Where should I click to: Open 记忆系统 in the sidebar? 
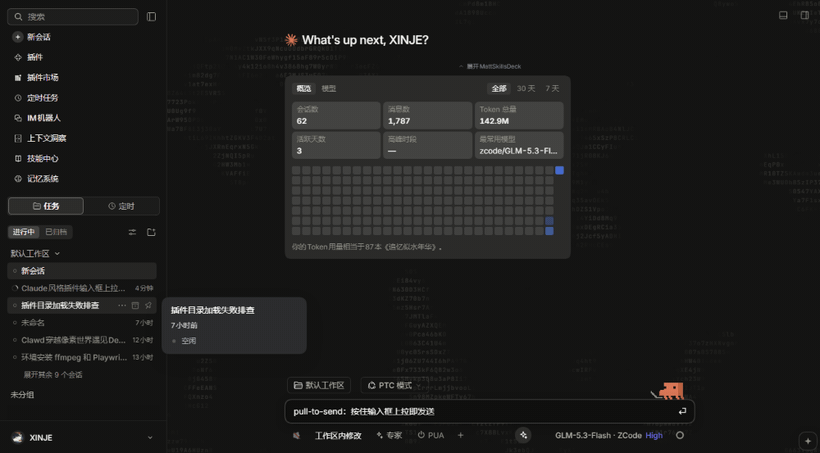[x=43, y=179]
